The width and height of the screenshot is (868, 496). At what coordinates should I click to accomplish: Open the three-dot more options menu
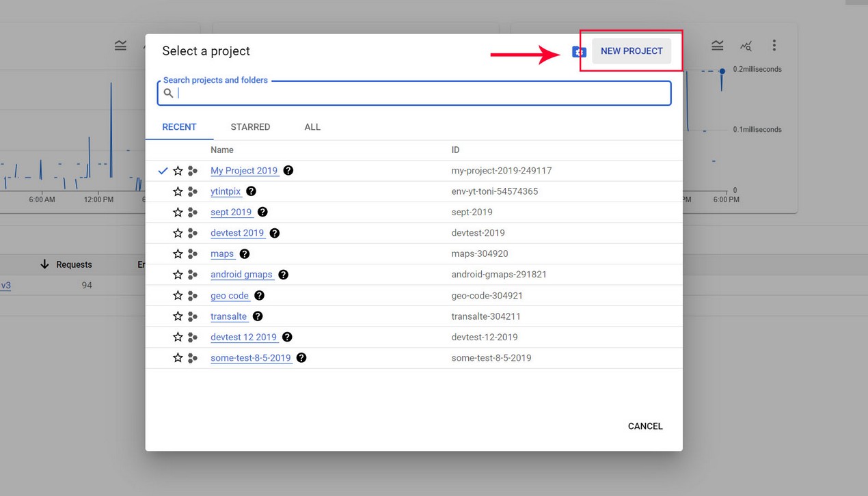click(x=774, y=45)
